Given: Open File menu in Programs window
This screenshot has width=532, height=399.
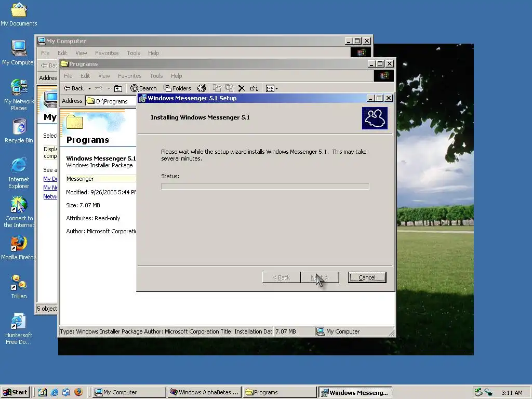Looking at the screenshot, I should [x=68, y=76].
